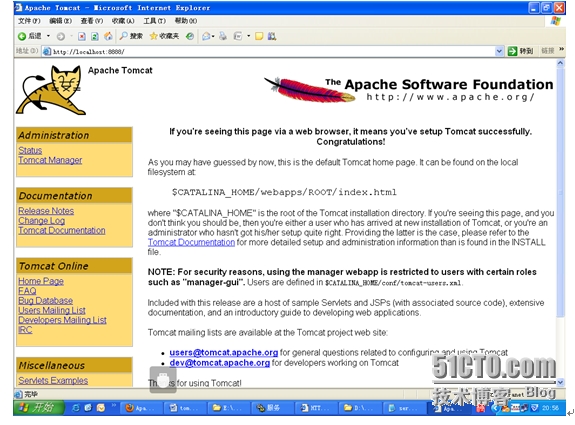
Task: Open the 收藏(A) menu
Action: pos(123,21)
